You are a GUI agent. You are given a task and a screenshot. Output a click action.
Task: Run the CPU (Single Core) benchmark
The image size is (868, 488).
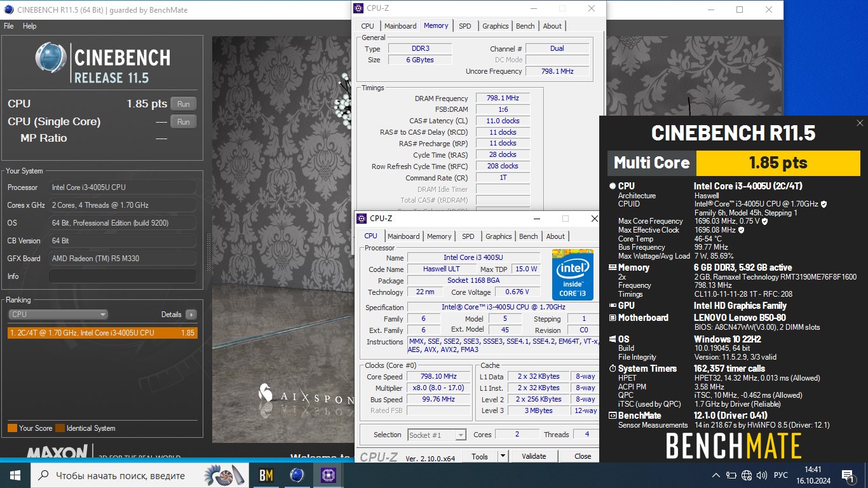click(x=183, y=121)
